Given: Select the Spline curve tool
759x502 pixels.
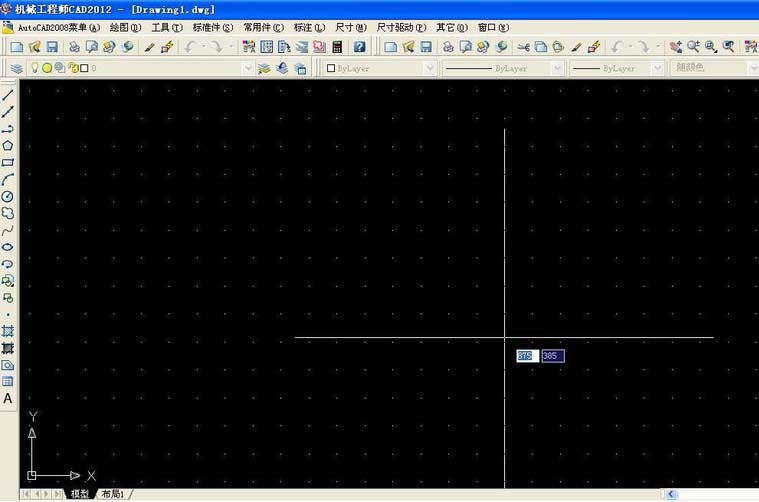Looking at the screenshot, I should point(8,230).
